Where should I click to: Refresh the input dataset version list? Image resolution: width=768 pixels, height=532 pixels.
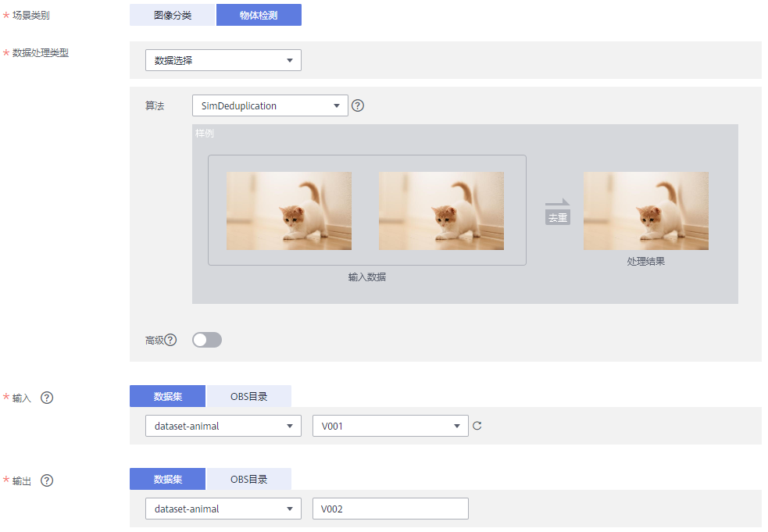(477, 426)
